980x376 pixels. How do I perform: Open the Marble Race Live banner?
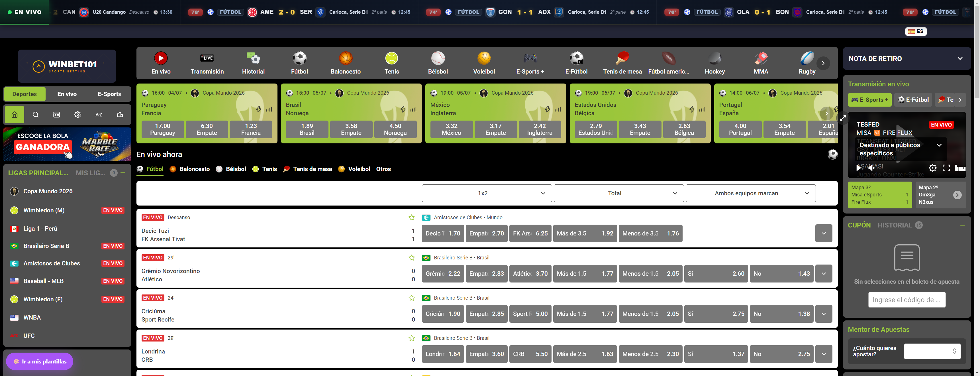[x=67, y=145]
